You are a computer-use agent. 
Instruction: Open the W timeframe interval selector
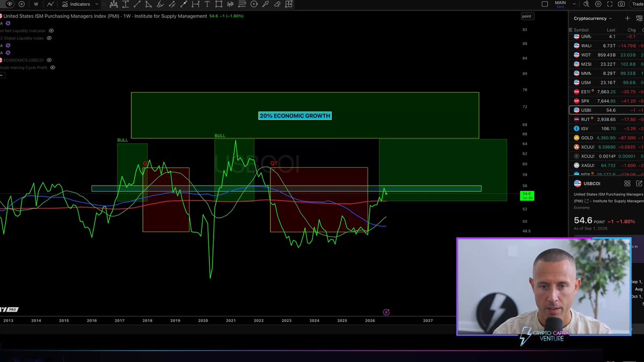[x=36, y=4]
